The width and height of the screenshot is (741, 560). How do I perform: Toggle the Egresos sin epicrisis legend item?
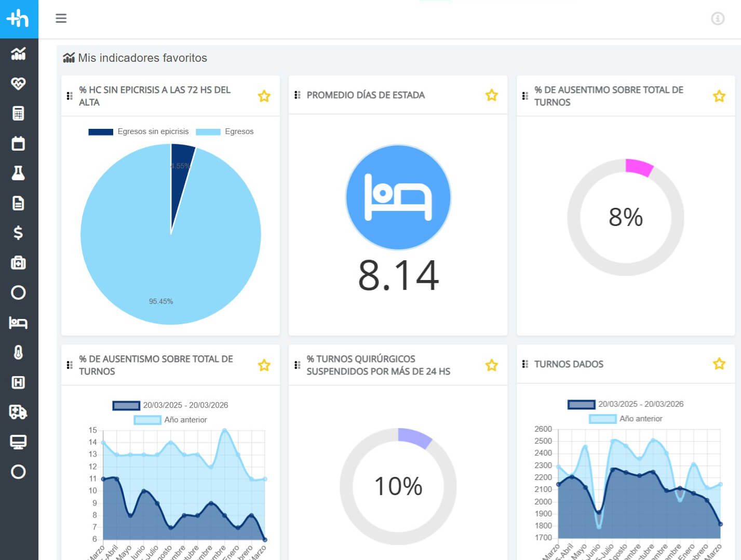click(x=139, y=131)
